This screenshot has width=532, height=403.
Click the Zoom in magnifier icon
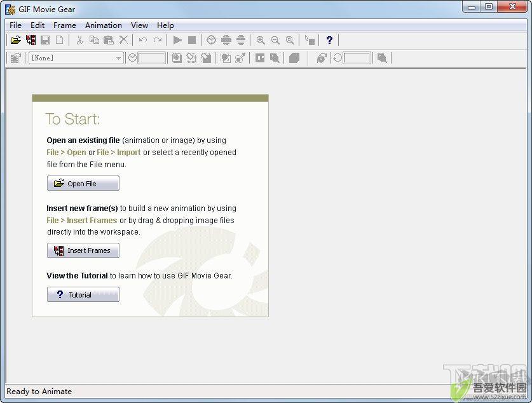pos(261,40)
